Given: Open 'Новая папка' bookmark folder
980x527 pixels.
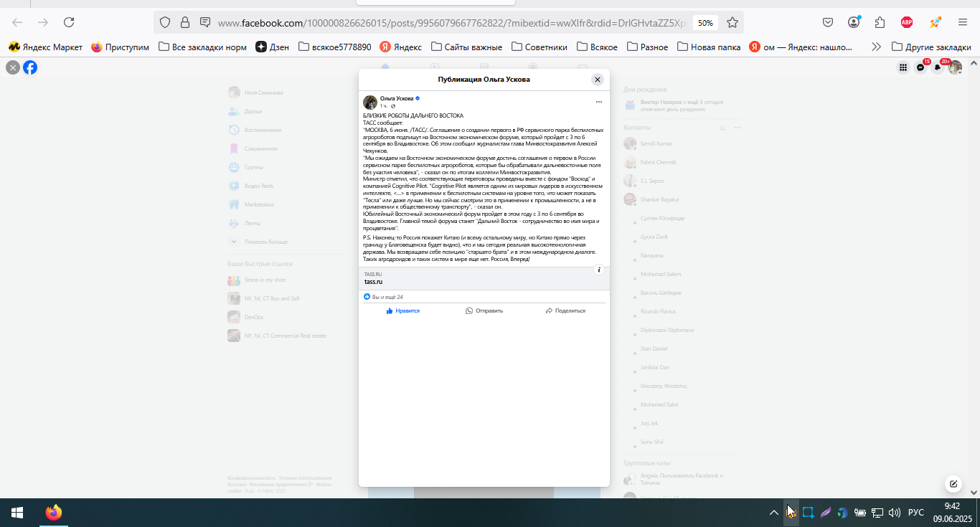Looking at the screenshot, I should pos(709,47).
